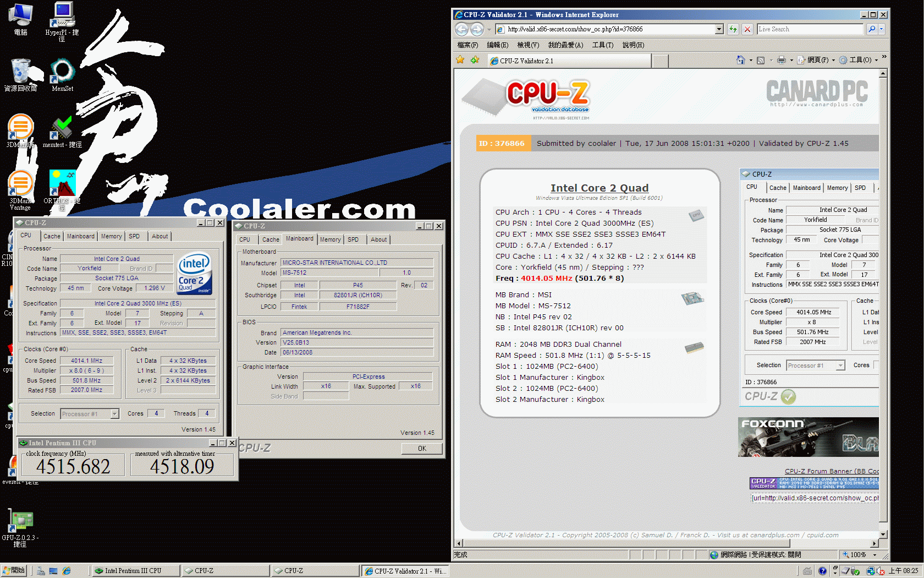Click the Home icon in IE toolbar
The width and height of the screenshot is (924, 578).
[x=741, y=60]
